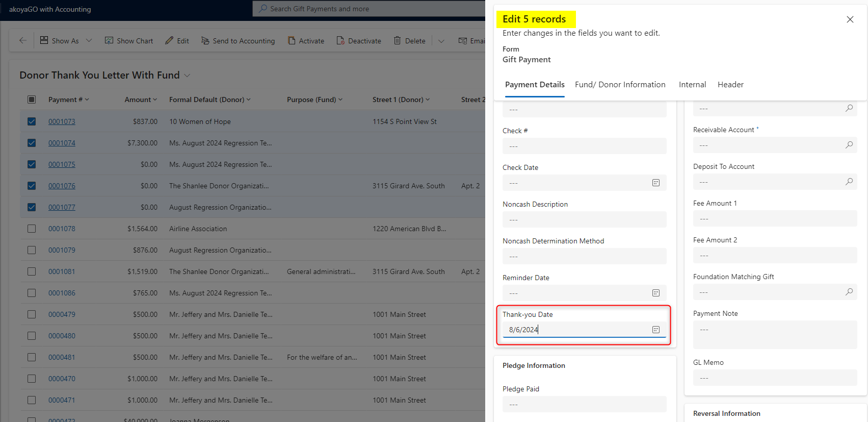Switch to the Internal tab
The image size is (868, 422).
(692, 85)
